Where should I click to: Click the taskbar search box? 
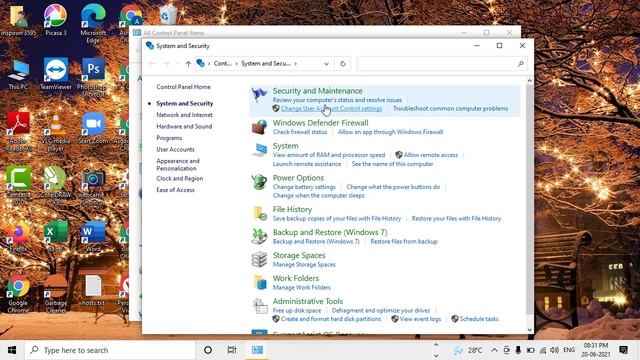tap(110, 350)
